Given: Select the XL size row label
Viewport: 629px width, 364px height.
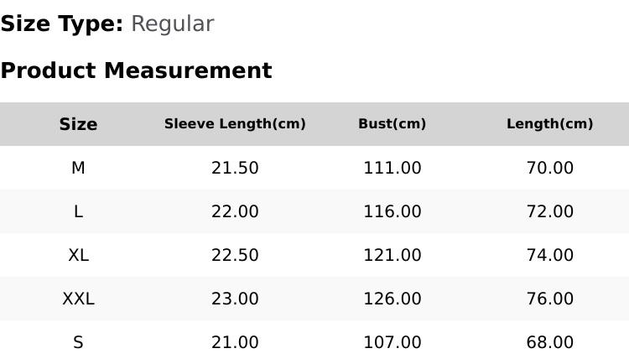Looking at the screenshot, I should pos(78,255).
